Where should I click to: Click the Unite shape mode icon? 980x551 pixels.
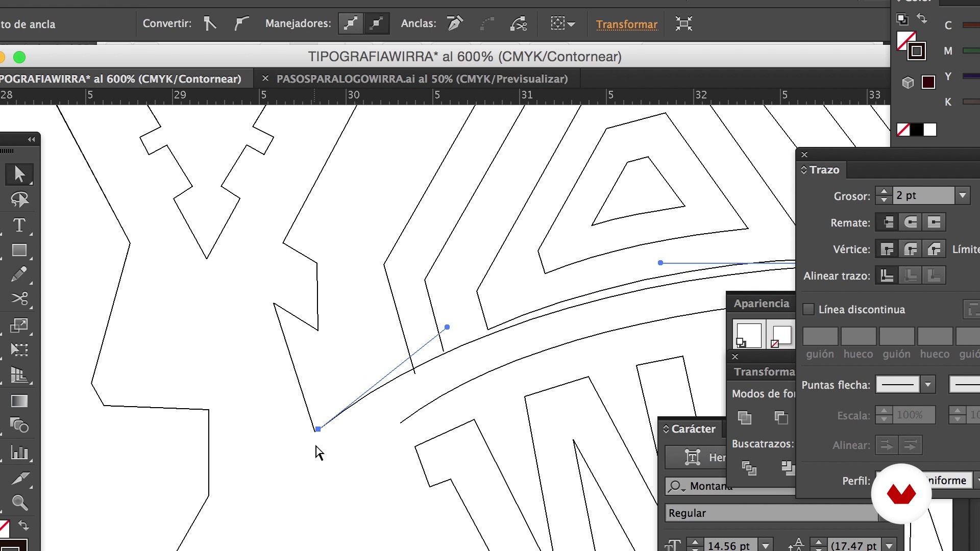click(x=745, y=417)
